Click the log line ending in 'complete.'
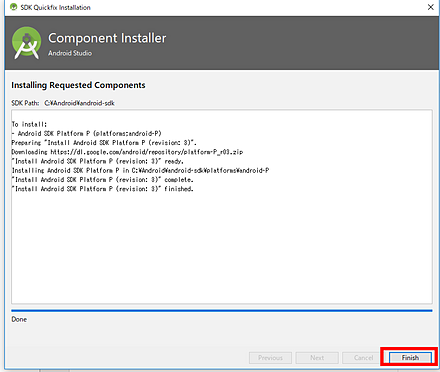This screenshot has width=440, height=372. (102, 180)
